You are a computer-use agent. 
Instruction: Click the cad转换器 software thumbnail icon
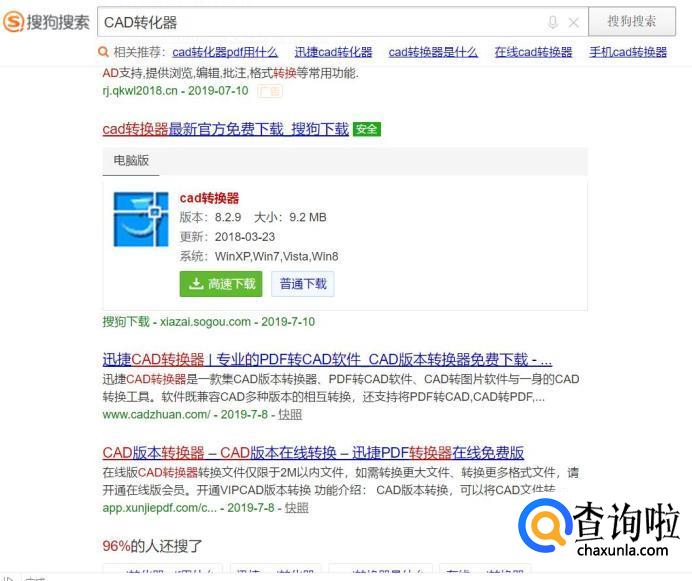(141, 219)
